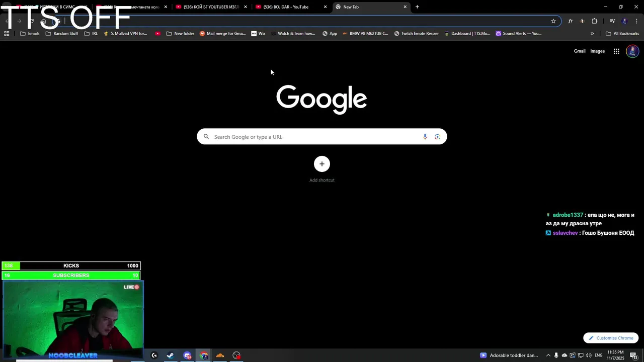
Task: Close the New Tab tab
Action: 405,7
